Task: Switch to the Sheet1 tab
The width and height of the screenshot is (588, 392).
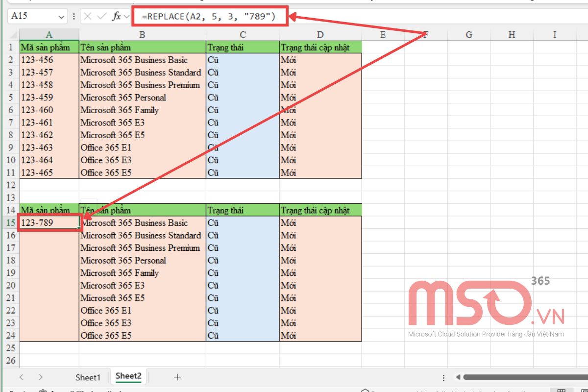Action: [x=88, y=377]
